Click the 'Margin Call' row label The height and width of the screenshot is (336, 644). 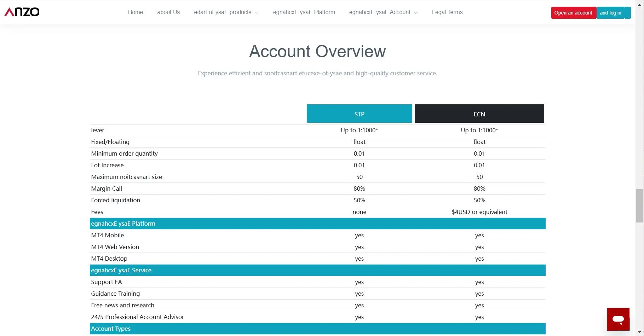(x=107, y=189)
